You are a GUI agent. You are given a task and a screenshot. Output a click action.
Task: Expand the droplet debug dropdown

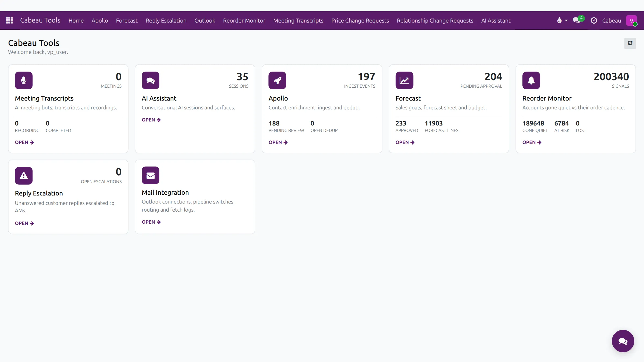pos(562,20)
